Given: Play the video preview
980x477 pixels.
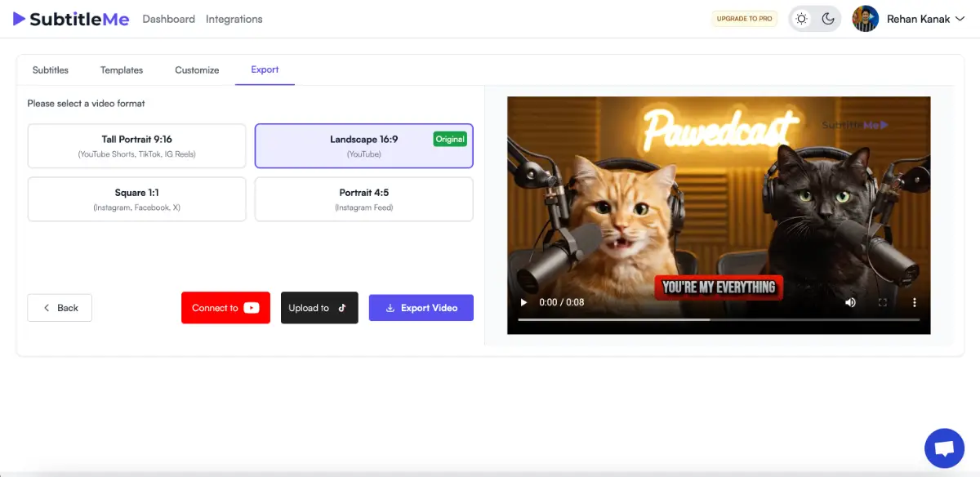Looking at the screenshot, I should click(x=524, y=302).
